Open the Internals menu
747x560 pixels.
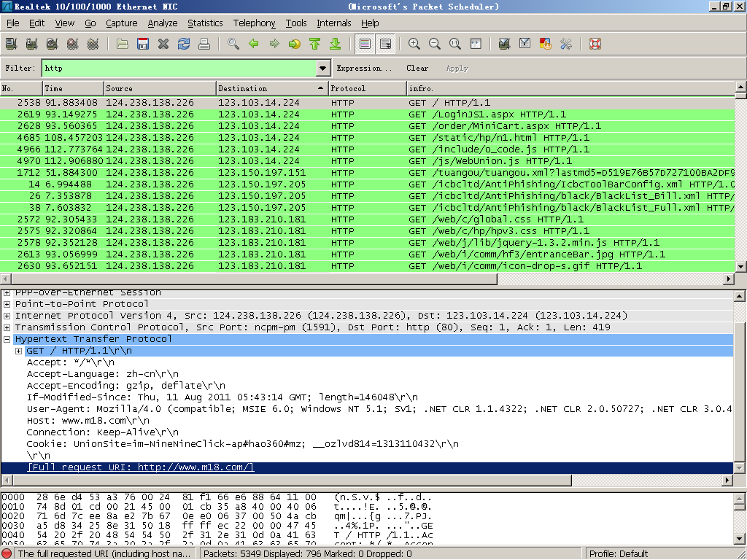(x=333, y=23)
